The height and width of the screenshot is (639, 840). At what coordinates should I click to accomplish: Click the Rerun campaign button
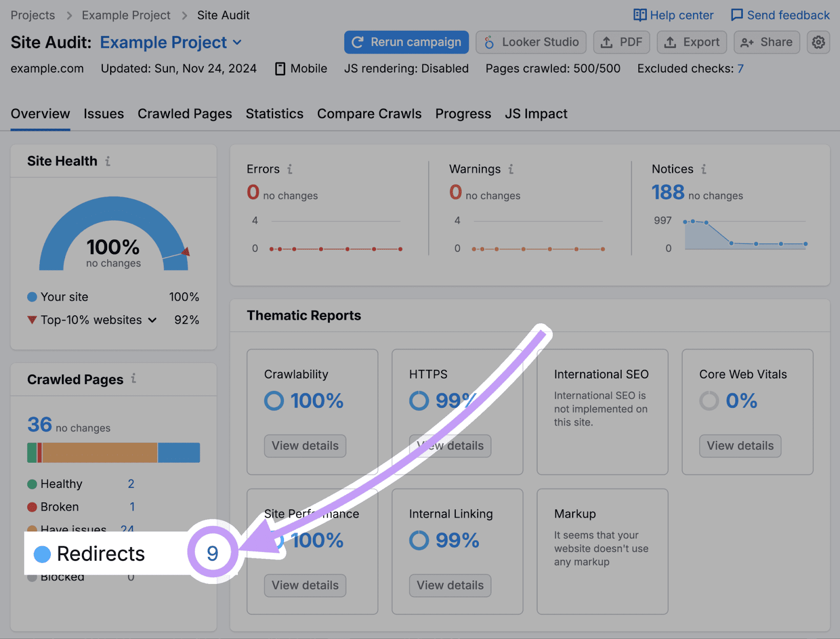[406, 42]
